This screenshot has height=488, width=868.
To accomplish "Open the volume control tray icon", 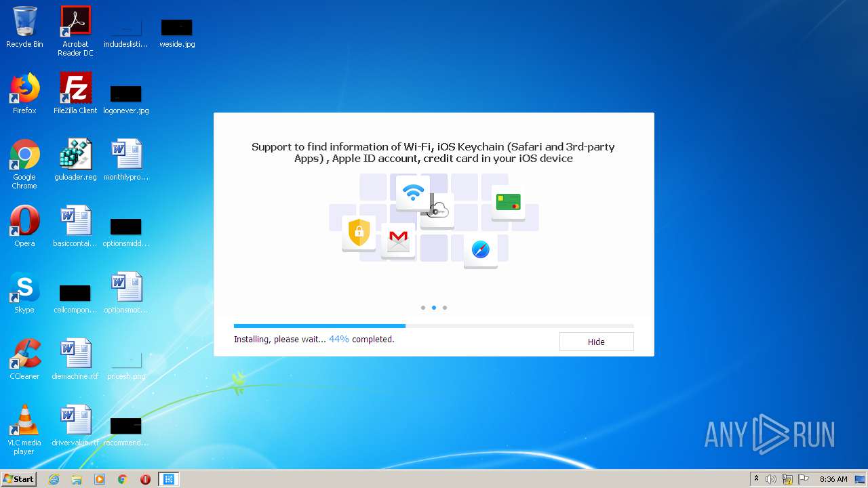I will pyautogui.click(x=771, y=479).
